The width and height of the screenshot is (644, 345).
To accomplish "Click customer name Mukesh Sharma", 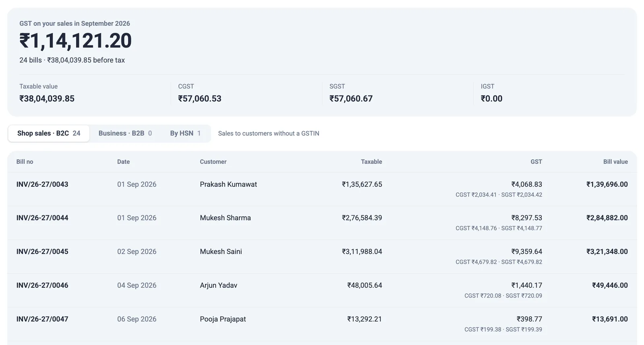I will click(225, 218).
